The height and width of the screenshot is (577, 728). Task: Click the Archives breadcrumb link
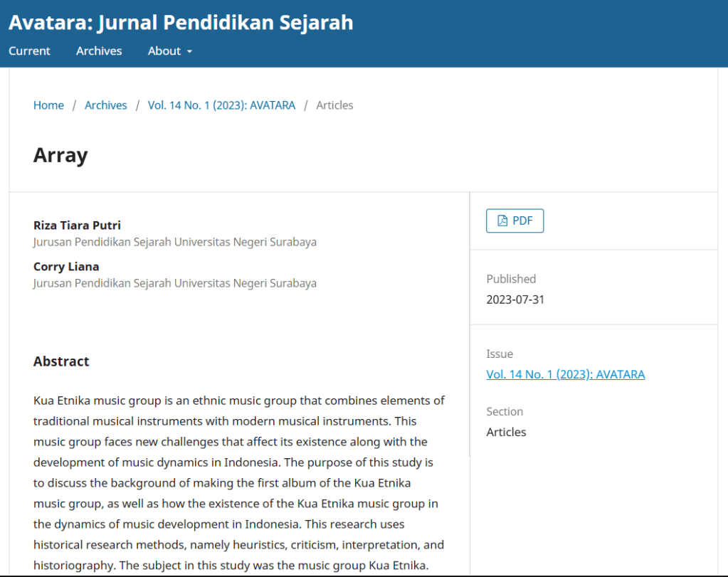pyautogui.click(x=105, y=105)
